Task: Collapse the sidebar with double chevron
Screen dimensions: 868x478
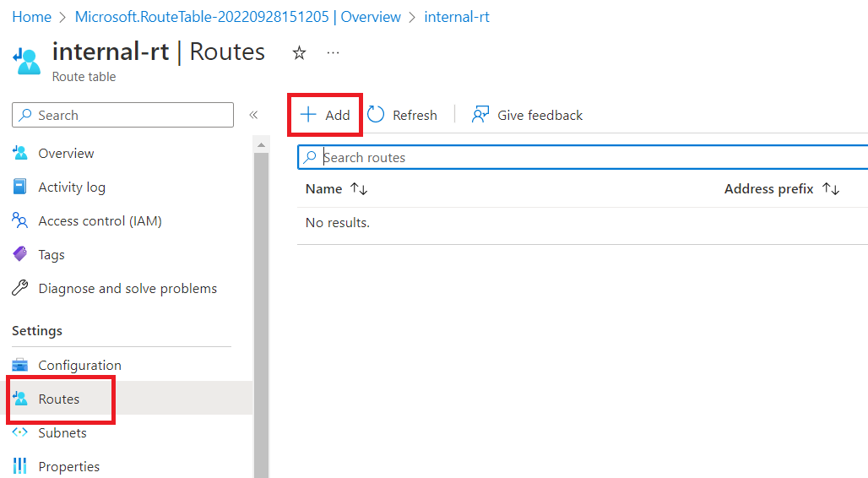Action: pos(253,115)
